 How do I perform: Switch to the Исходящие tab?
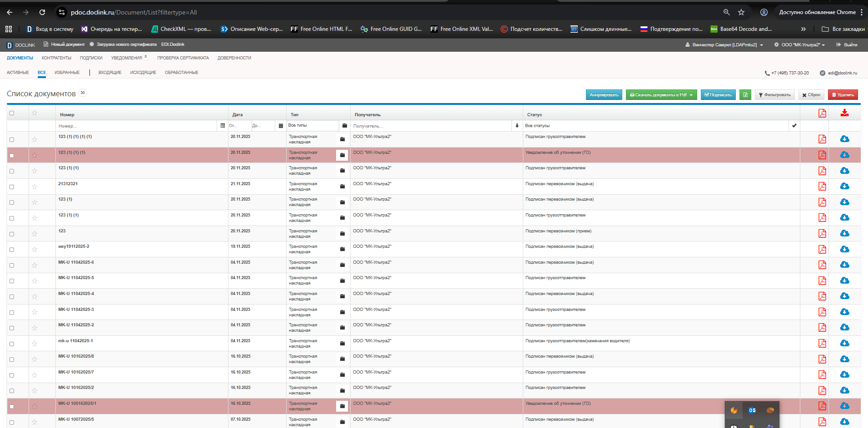(x=143, y=73)
